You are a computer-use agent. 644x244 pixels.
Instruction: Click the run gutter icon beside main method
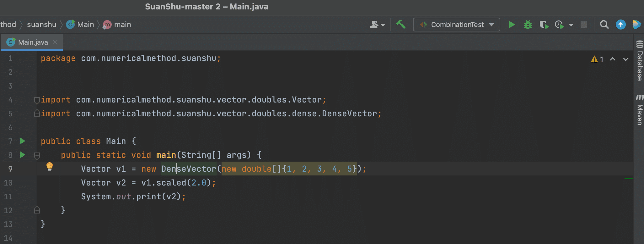pos(22,155)
